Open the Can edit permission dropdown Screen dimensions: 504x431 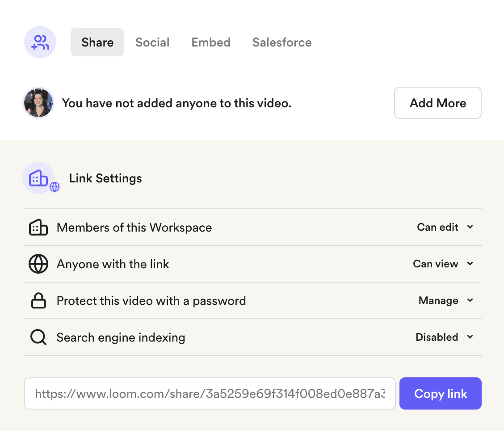[x=445, y=227]
